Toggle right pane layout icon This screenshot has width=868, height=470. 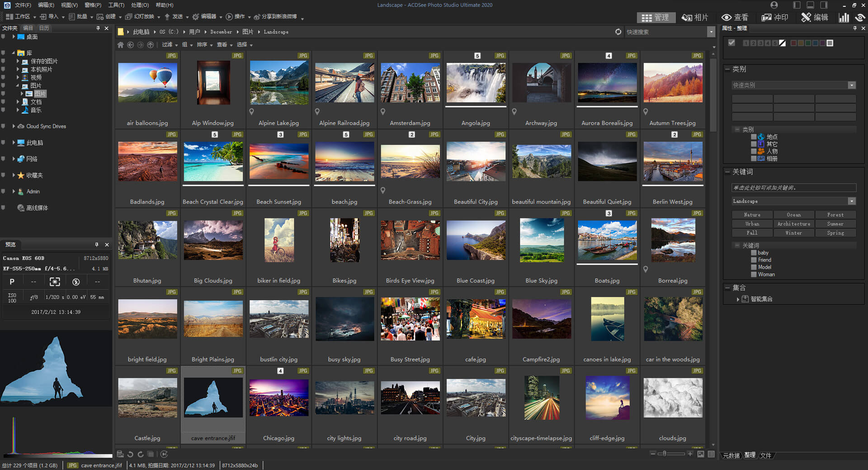824,5
